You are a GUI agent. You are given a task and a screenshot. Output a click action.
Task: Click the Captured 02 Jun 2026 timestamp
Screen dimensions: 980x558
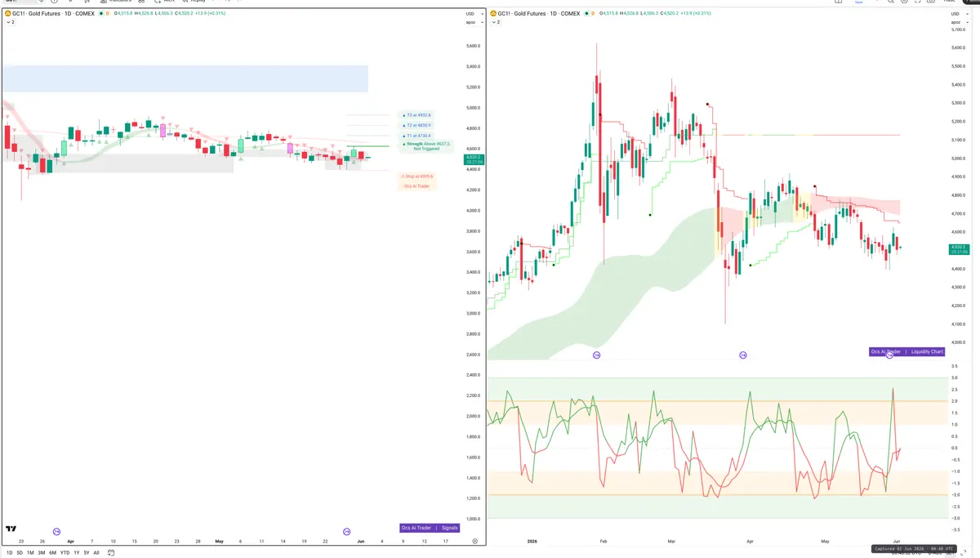[x=913, y=548]
